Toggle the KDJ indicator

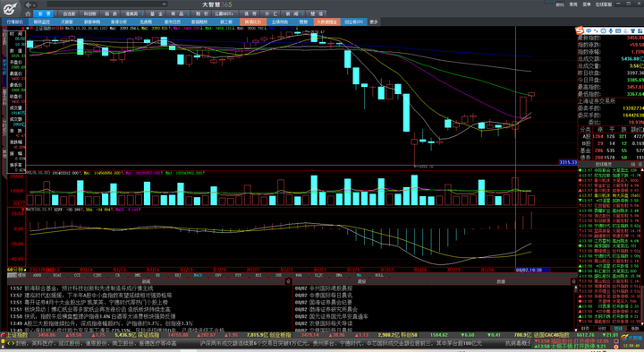pyautogui.click(x=178, y=275)
